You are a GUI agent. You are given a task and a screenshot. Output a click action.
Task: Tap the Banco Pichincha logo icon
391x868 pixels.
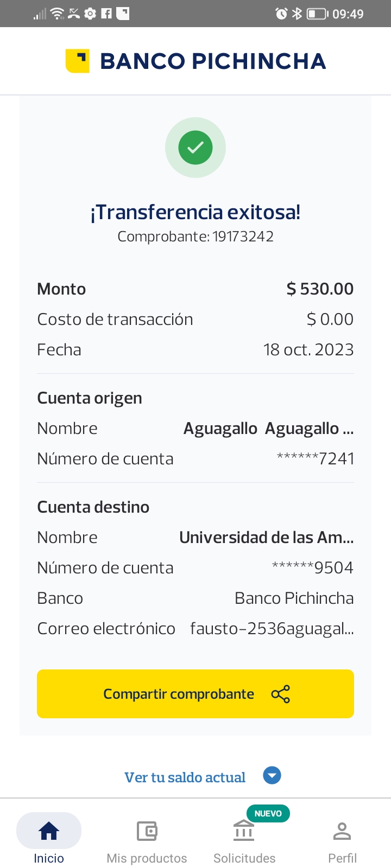pos(77,61)
